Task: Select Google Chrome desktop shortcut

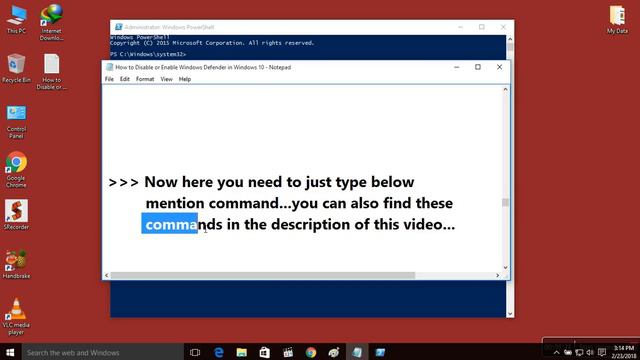Action: (16, 170)
